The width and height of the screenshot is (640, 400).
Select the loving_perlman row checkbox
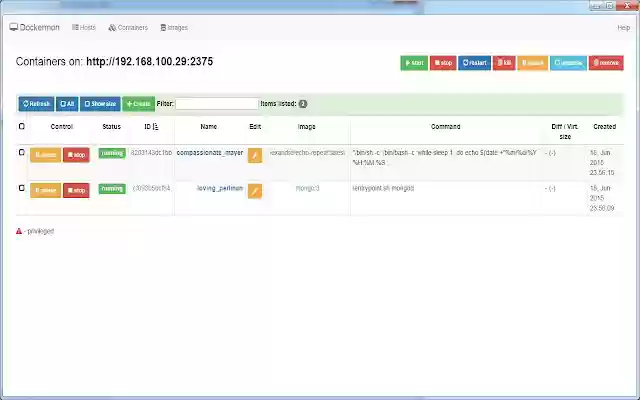[x=22, y=188]
